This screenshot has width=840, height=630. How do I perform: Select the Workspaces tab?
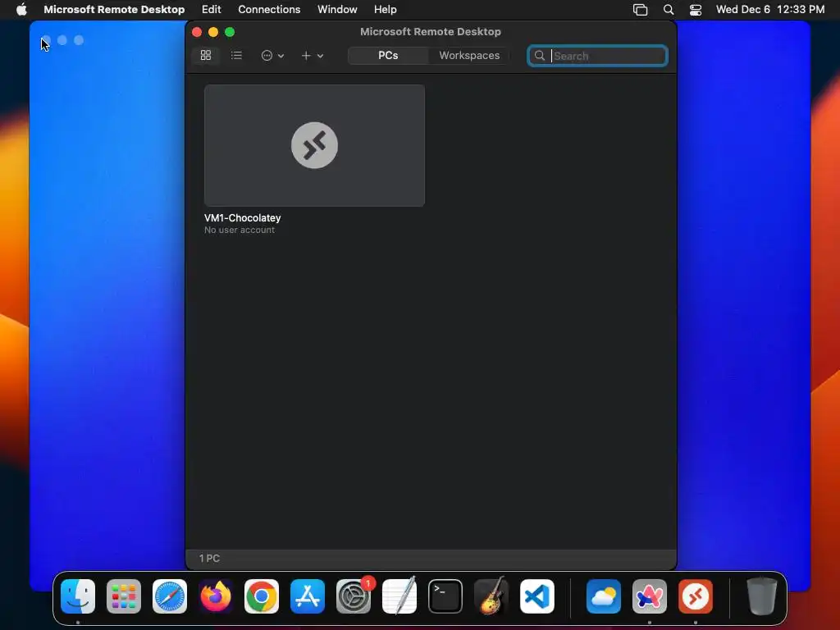[x=469, y=55]
